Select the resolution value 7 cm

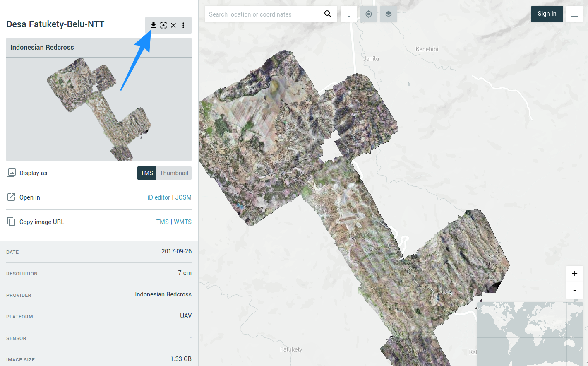185,273
